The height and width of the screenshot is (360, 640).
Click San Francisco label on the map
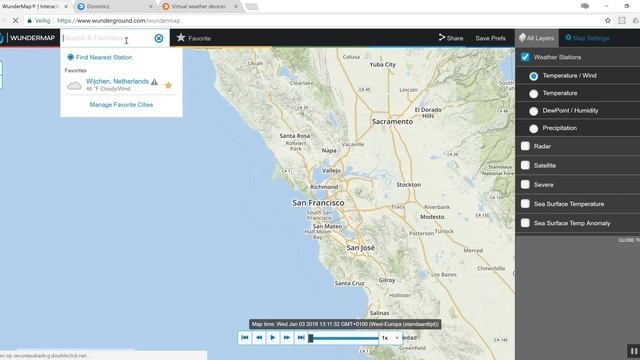(318, 202)
